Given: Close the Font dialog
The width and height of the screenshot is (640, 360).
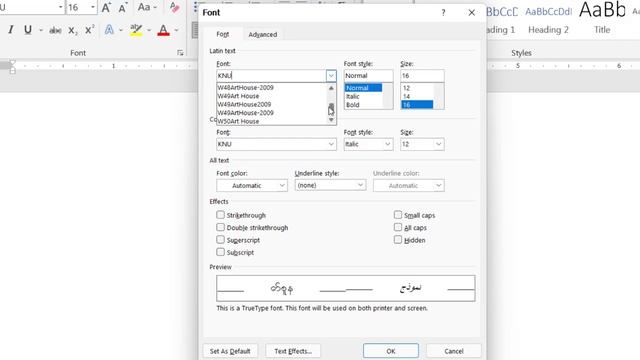Looking at the screenshot, I should click(x=471, y=13).
